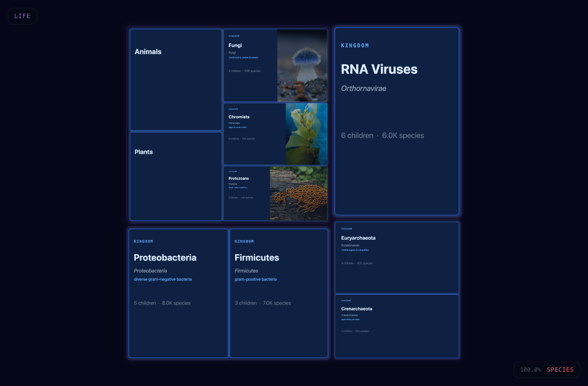Click the LIFE breadcrumb button
Screen dimensions: 588x386
click(22, 16)
